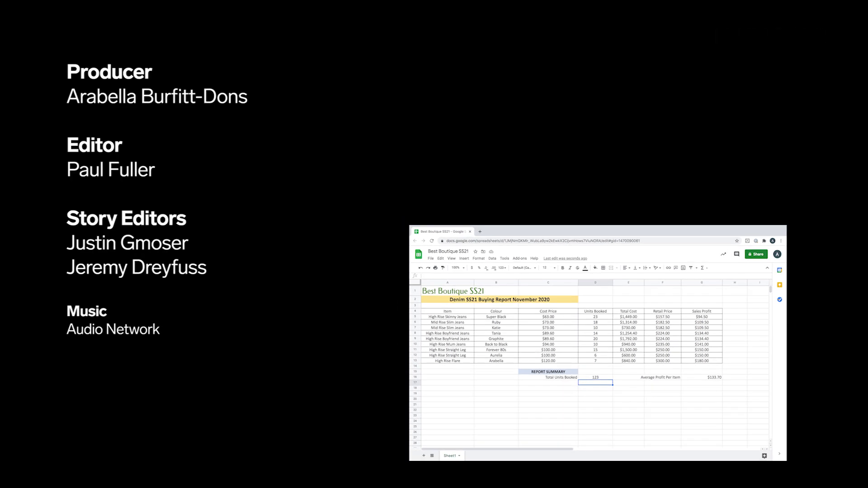The width and height of the screenshot is (868, 488).
Task: Open the comment history icon
Action: click(736, 254)
